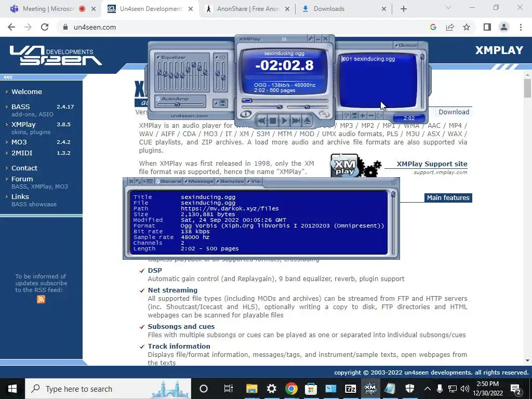Adjust the XMPlay pan/balance slider
Image resolution: width=532 pixels, height=399 pixels.
307,107
